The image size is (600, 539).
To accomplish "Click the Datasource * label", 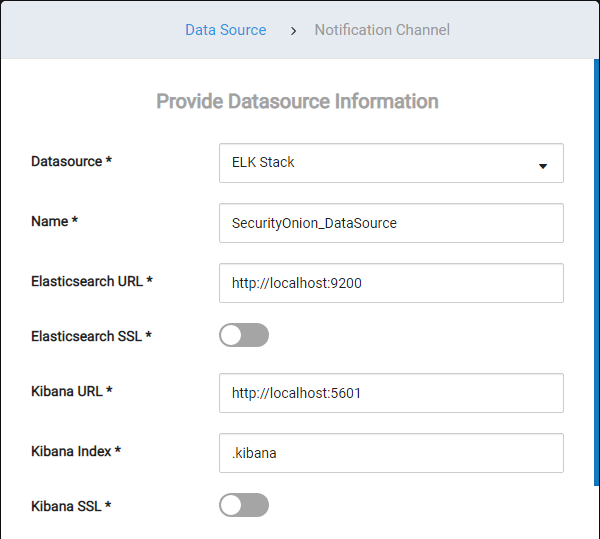I will [x=72, y=161].
